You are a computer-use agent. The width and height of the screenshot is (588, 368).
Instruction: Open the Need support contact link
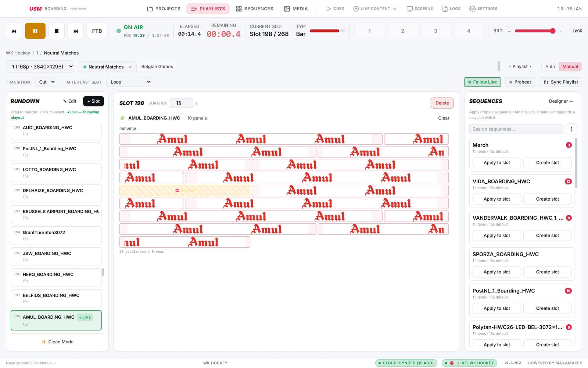31,363
